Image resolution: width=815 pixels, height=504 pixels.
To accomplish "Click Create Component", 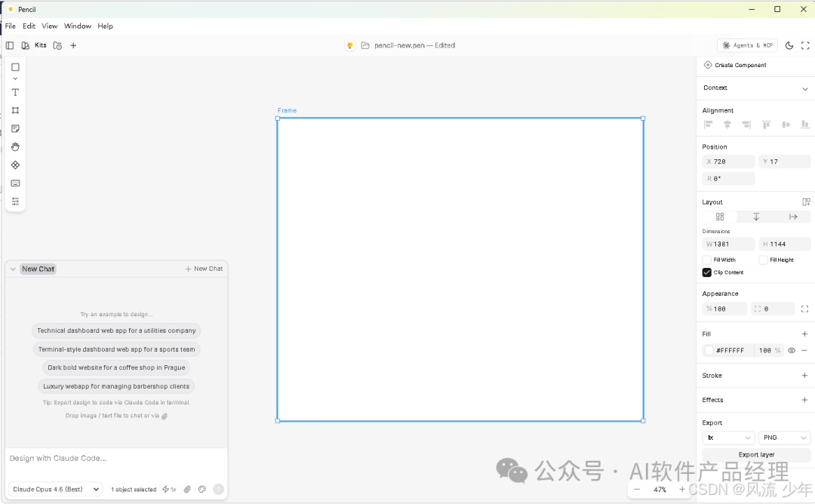I will pyautogui.click(x=735, y=65).
